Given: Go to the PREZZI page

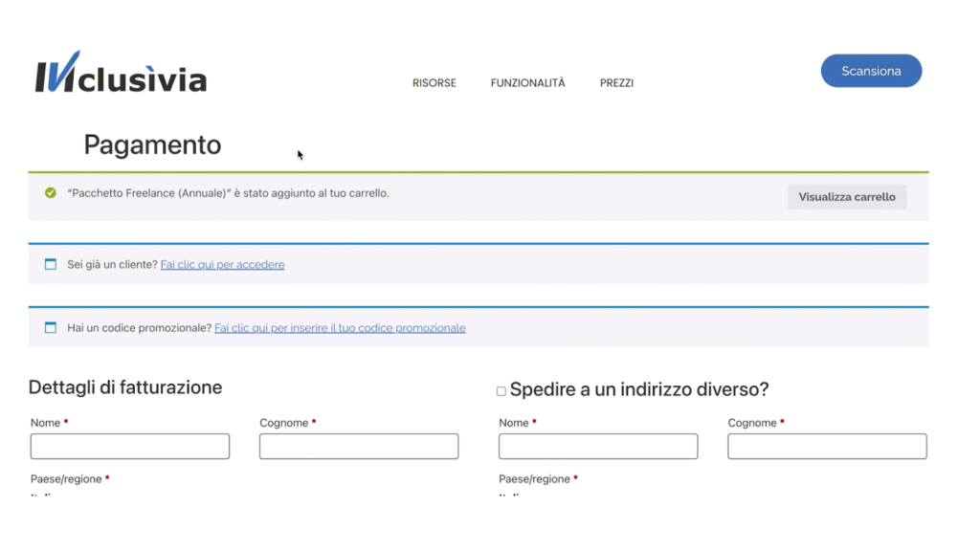Looking at the screenshot, I should point(616,83).
